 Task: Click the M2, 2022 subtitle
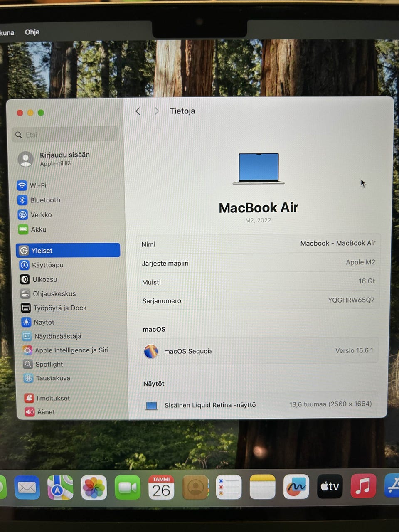[258, 220]
